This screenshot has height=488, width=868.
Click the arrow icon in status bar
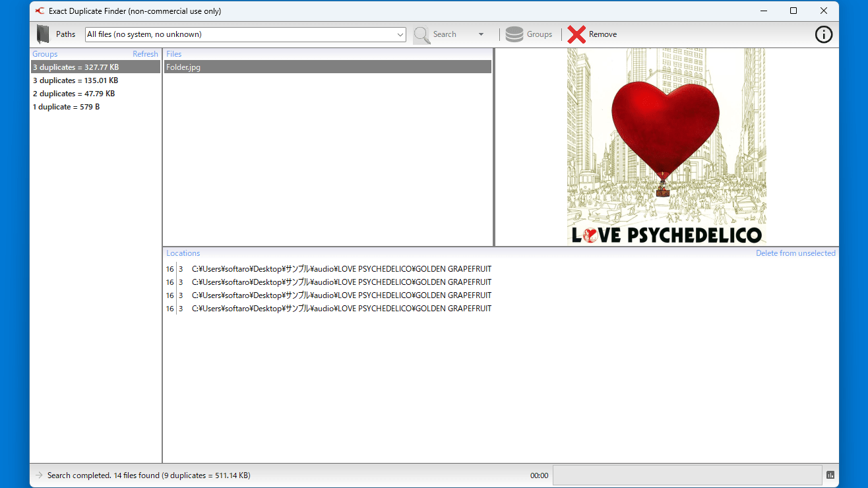(x=39, y=475)
